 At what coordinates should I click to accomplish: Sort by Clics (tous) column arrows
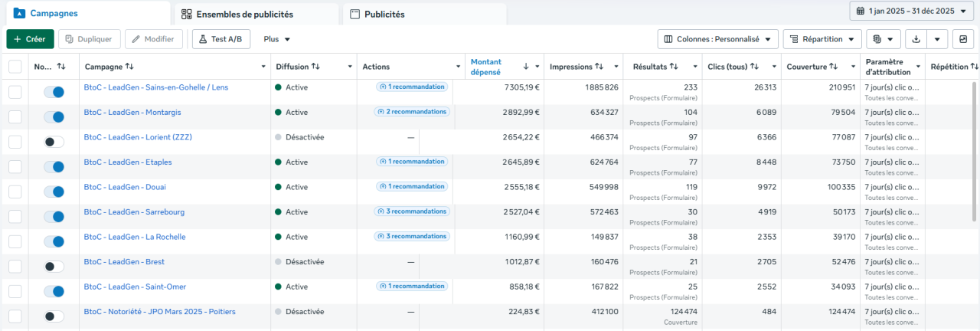click(x=754, y=67)
